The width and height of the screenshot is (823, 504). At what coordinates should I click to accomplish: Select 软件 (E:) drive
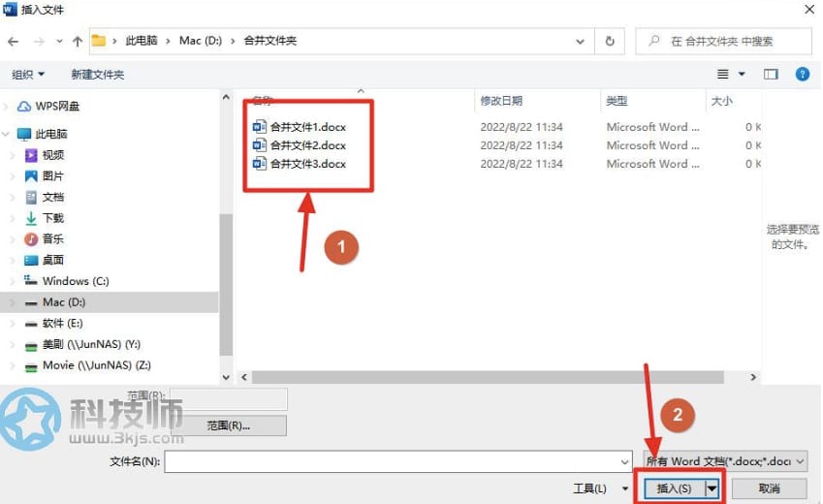(62, 323)
